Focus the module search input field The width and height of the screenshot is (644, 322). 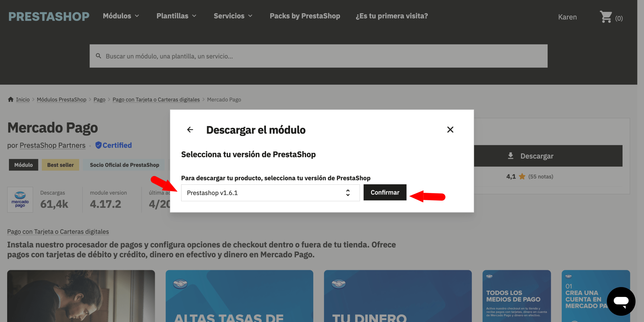coord(319,56)
